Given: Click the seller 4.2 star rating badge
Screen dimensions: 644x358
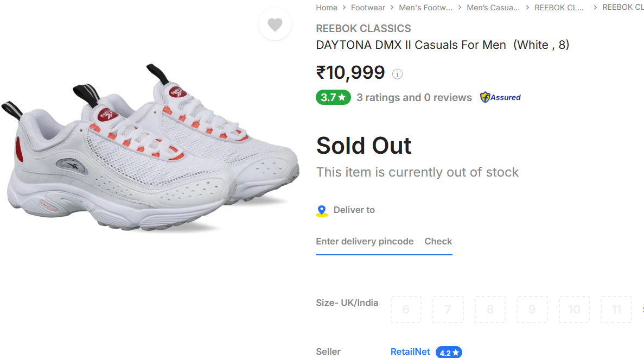Looking at the screenshot, I should pos(449,353).
